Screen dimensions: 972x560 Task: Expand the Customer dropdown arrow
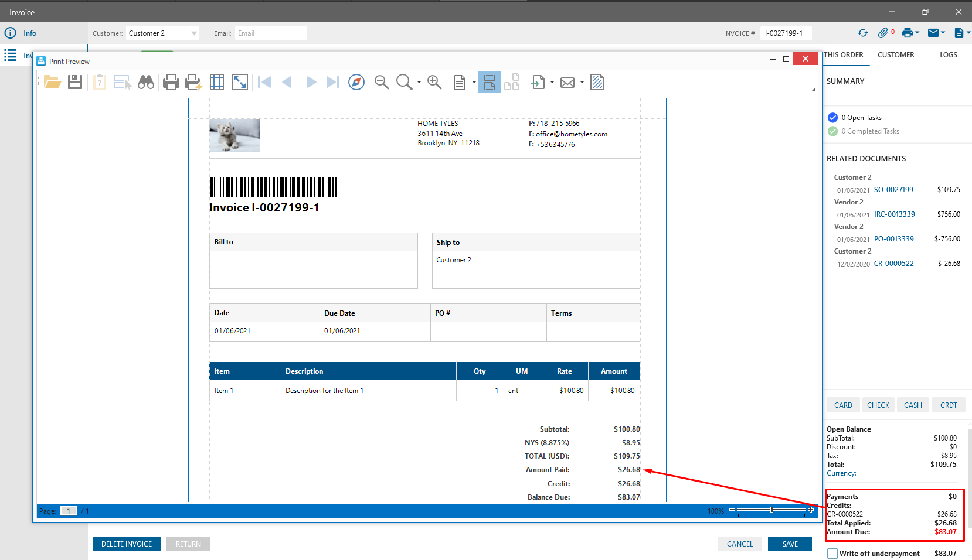(194, 33)
